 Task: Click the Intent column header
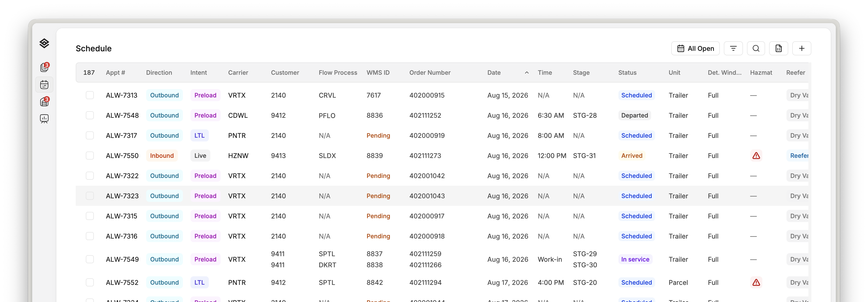199,72
